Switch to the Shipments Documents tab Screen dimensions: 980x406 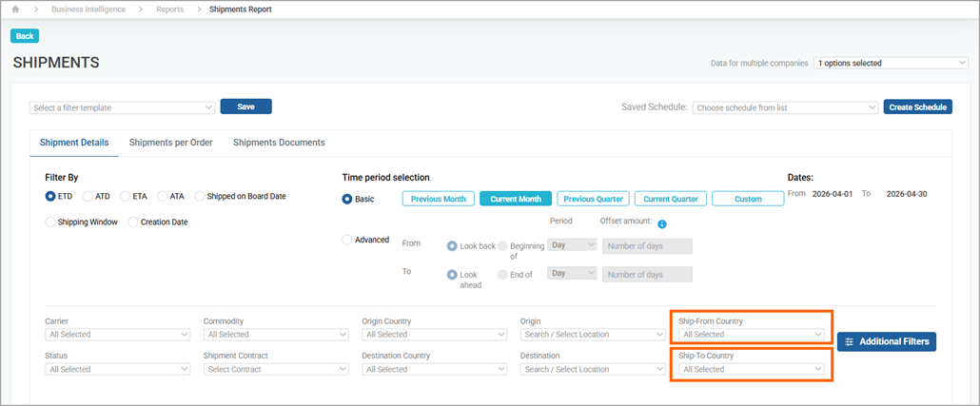coord(279,143)
